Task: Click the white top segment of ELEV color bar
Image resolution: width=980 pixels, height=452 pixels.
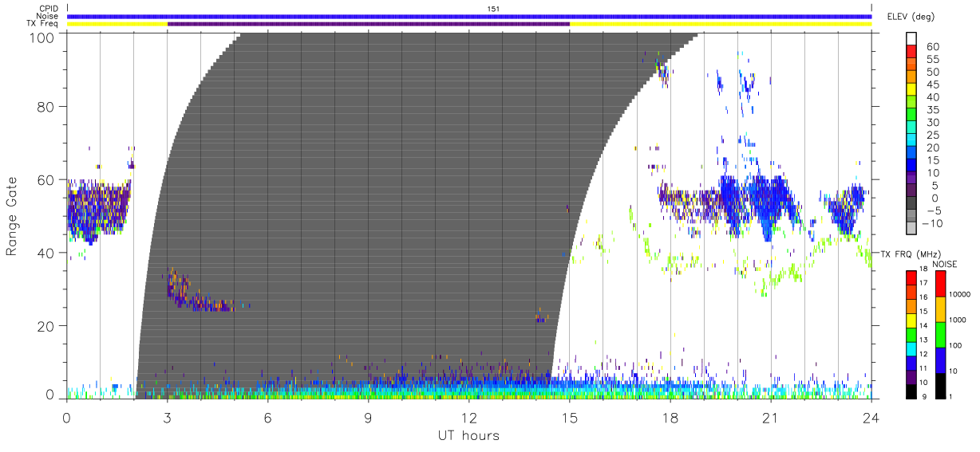Action: (x=911, y=38)
